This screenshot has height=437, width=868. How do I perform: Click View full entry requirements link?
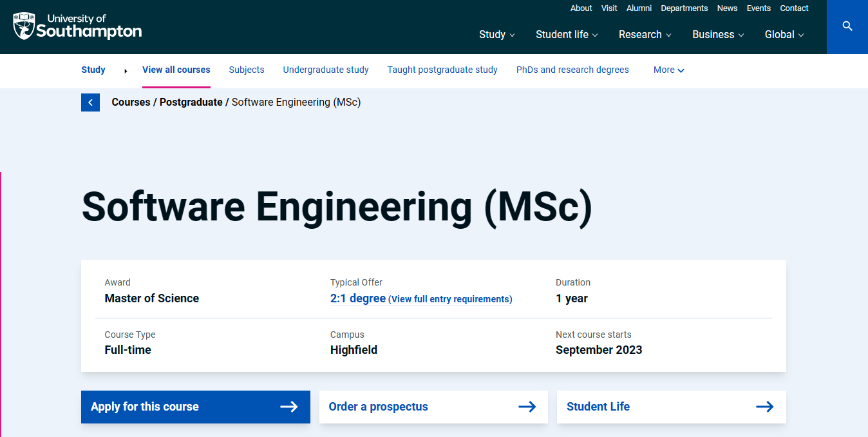450,299
